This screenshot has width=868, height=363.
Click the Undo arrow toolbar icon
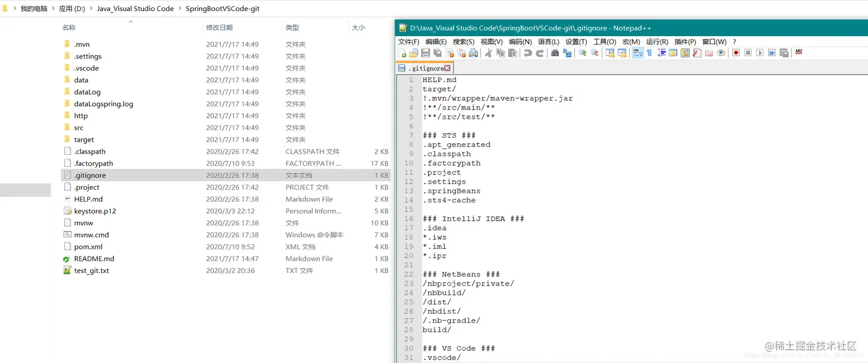[x=528, y=53]
